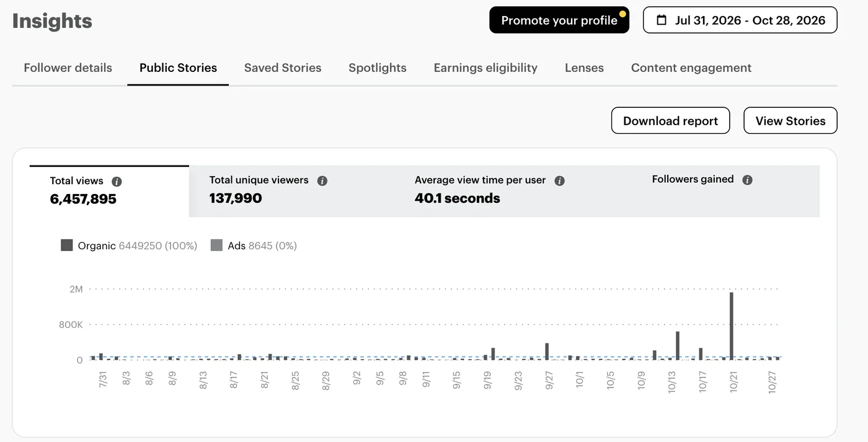The image size is (868, 442).
Task: Open the Saved Stories tab
Action: [x=283, y=68]
